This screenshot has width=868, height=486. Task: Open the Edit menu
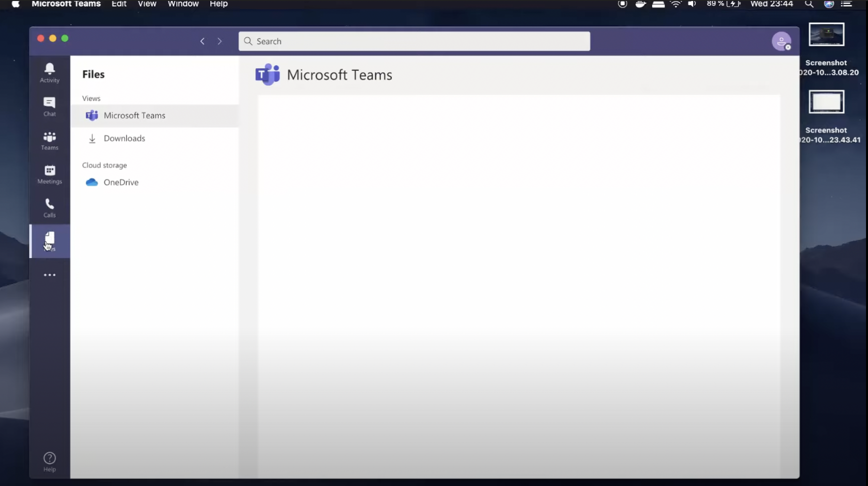(119, 4)
